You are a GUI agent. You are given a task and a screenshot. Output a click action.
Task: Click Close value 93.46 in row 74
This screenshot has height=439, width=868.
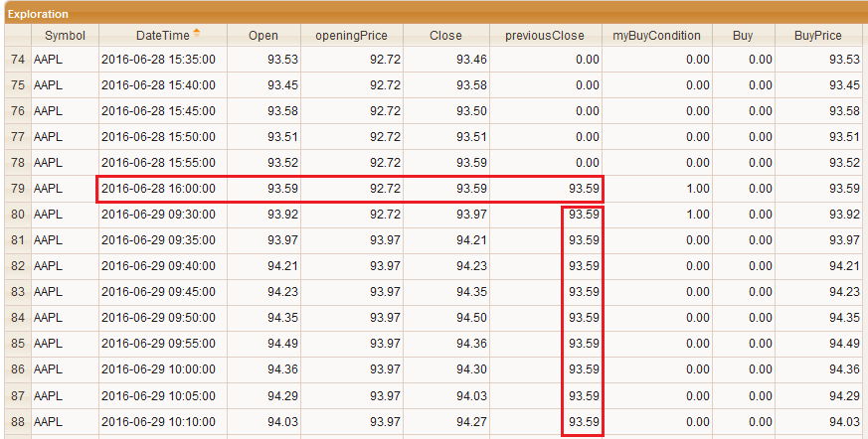471,60
